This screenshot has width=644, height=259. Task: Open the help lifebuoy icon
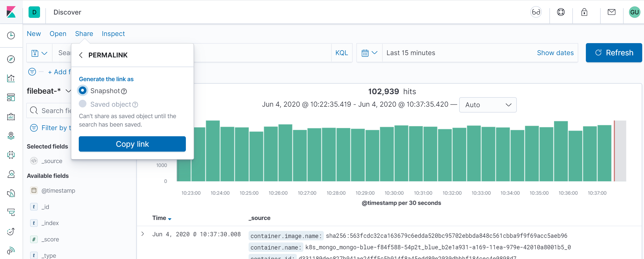pos(561,12)
